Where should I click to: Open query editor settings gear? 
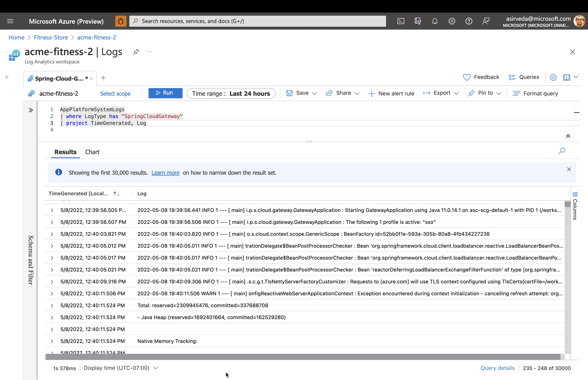coord(553,78)
